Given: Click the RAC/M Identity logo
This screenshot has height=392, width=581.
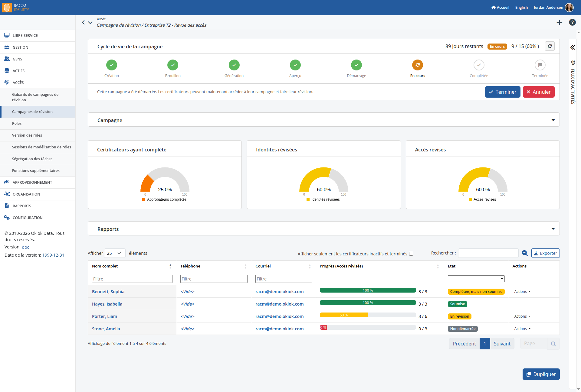Looking at the screenshot, I should pyautogui.click(x=16, y=8).
